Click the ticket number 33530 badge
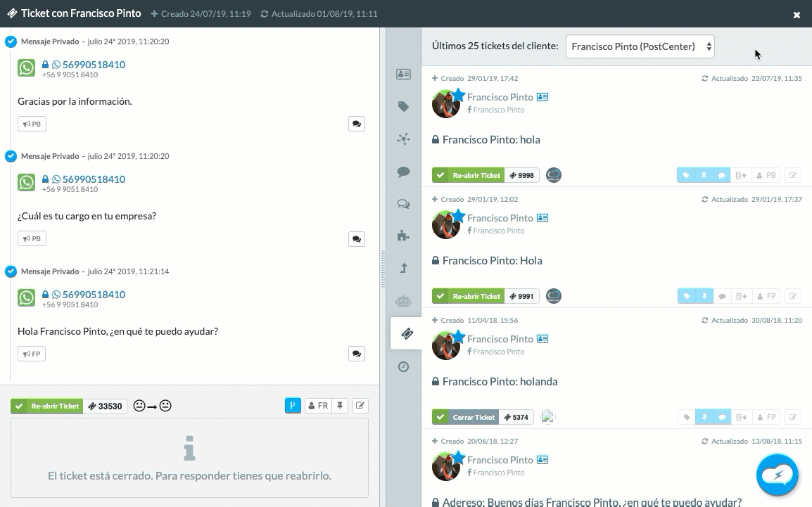The height and width of the screenshot is (507, 812). tap(105, 406)
